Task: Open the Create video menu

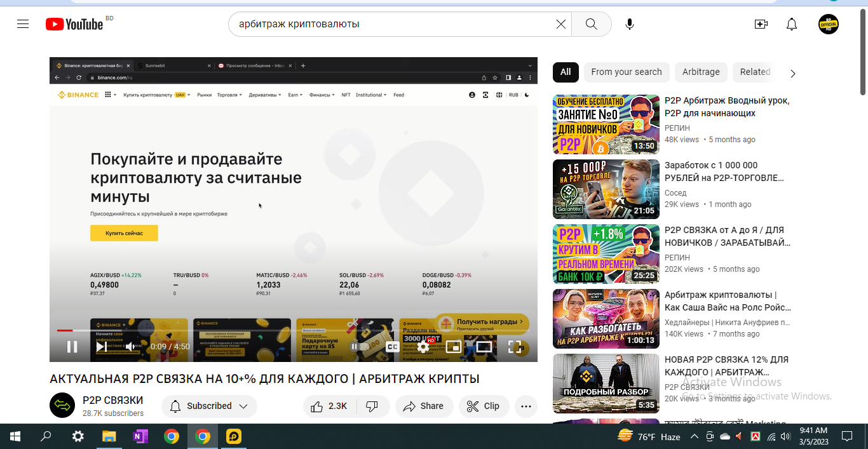Action: [x=761, y=24]
